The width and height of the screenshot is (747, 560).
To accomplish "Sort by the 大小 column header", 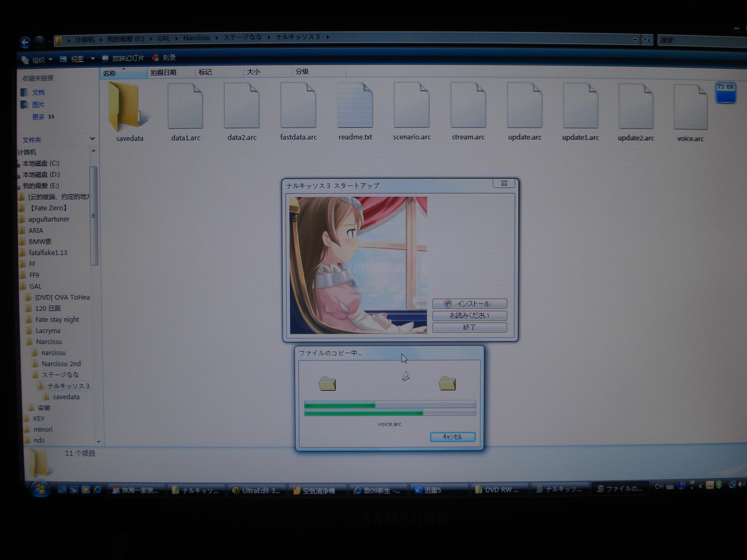I will coord(268,72).
